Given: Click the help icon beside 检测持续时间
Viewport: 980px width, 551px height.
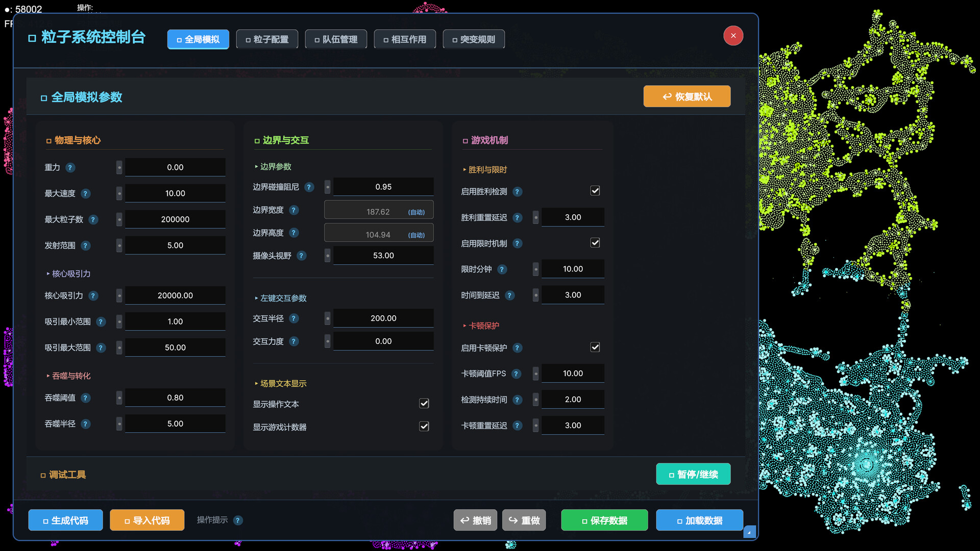Looking at the screenshot, I should tap(518, 399).
